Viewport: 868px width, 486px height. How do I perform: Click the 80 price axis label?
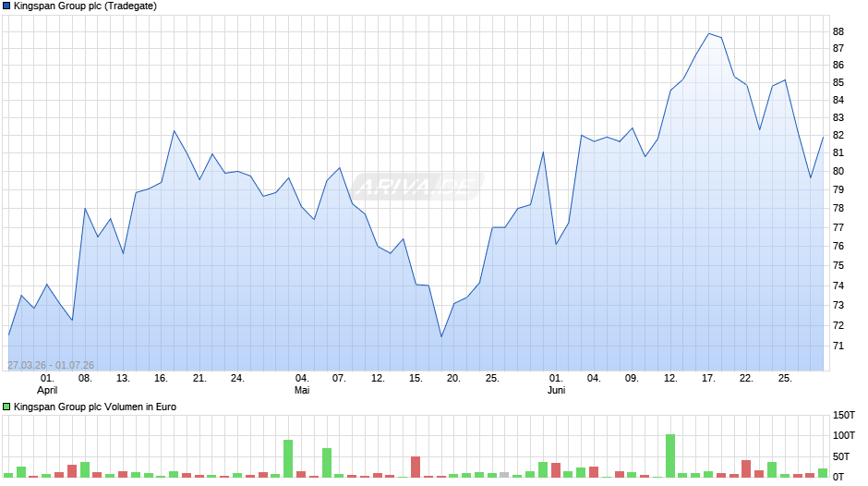pyautogui.click(x=838, y=171)
